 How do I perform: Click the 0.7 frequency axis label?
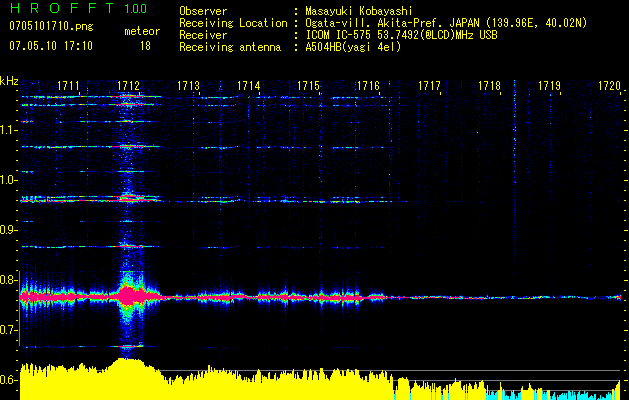coord(8,330)
